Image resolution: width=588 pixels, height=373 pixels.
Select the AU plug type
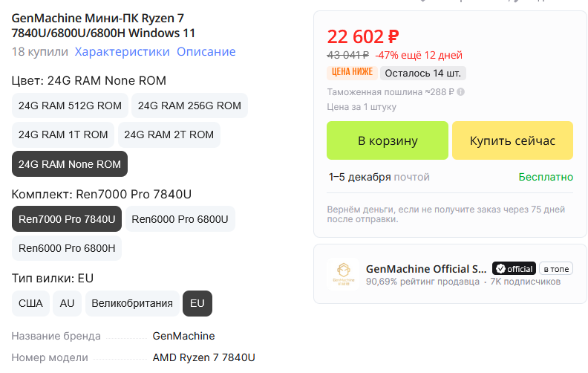(68, 303)
